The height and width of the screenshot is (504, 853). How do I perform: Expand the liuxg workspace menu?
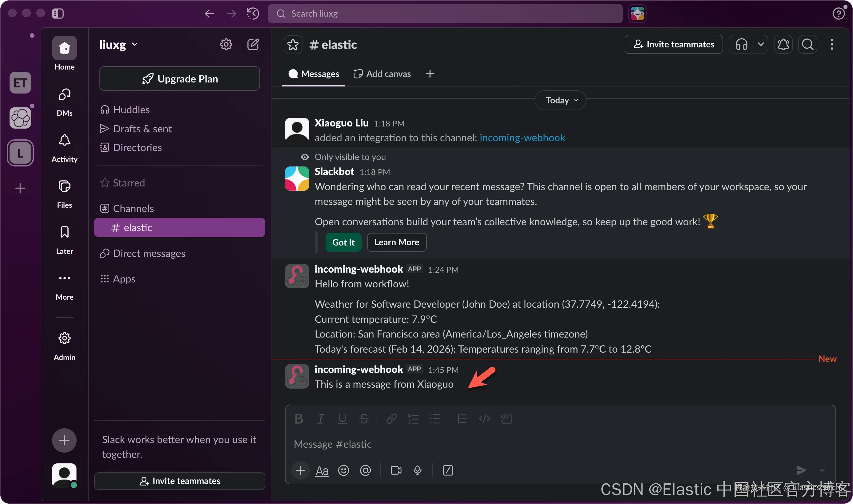[x=118, y=45]
